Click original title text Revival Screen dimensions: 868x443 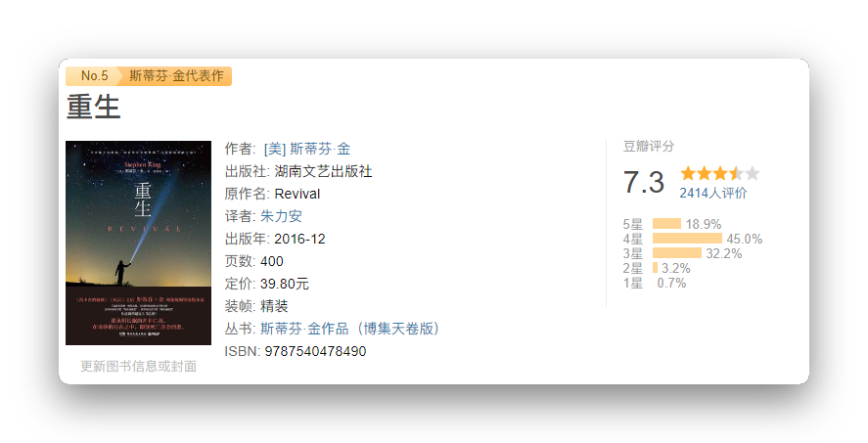click(x=297, y=194)
